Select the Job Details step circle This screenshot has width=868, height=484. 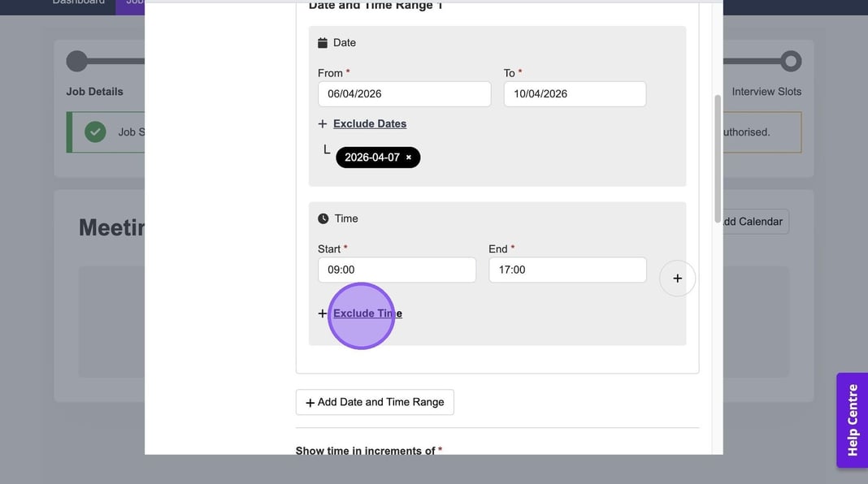click(77, 61)
